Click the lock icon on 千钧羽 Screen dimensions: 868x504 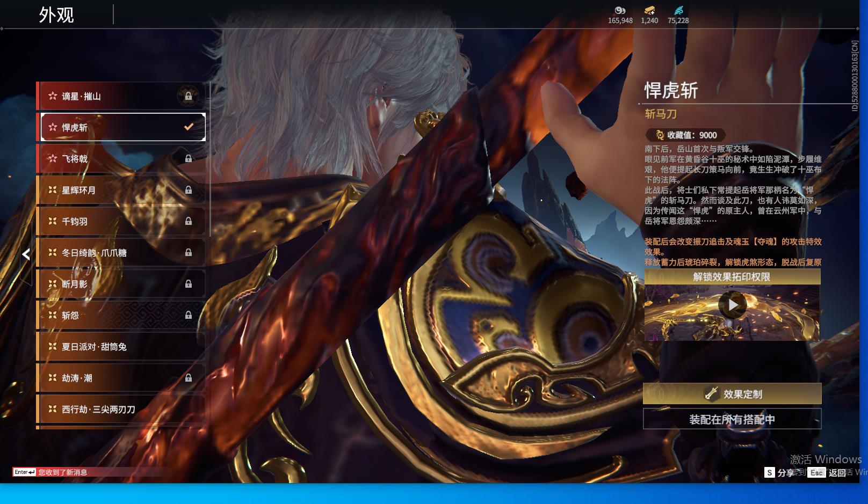click(189, 221)
